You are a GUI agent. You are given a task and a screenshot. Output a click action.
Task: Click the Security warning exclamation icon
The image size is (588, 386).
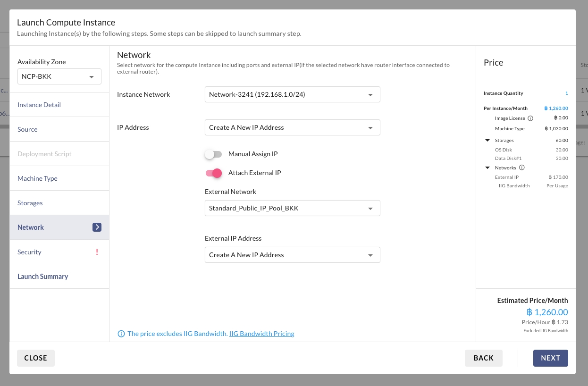[97, 252]
